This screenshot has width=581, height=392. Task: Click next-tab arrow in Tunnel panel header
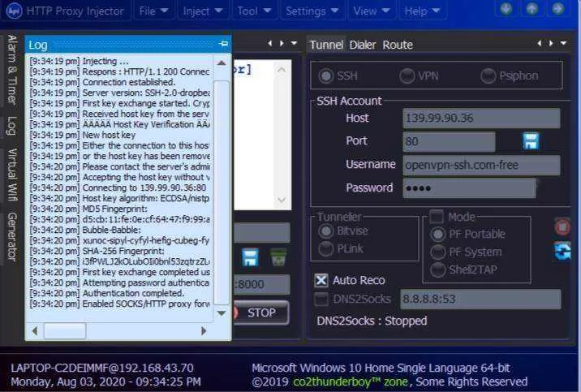click(551, 43)
